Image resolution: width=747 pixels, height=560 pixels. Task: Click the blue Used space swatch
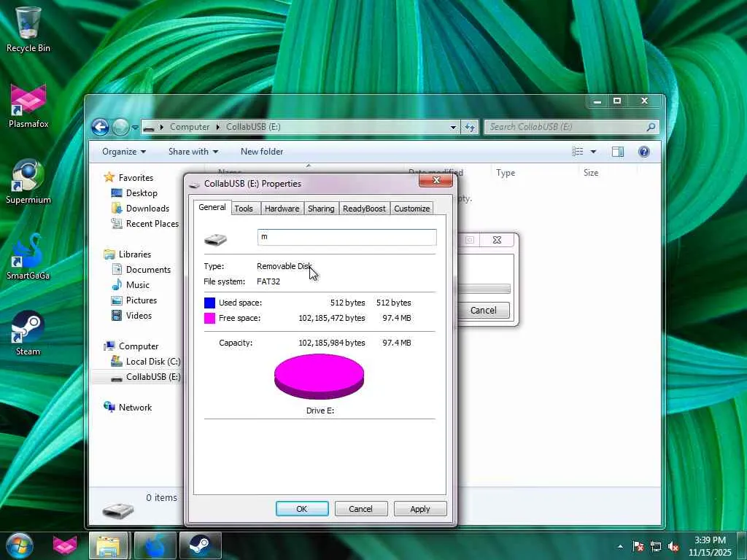click(x=209, y=303)
